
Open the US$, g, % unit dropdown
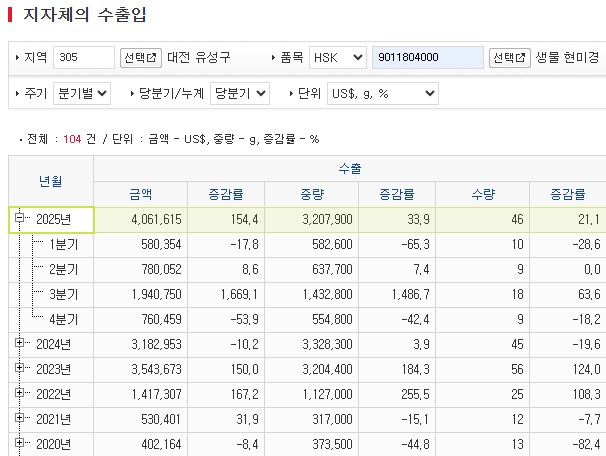(x=382, y=94)
